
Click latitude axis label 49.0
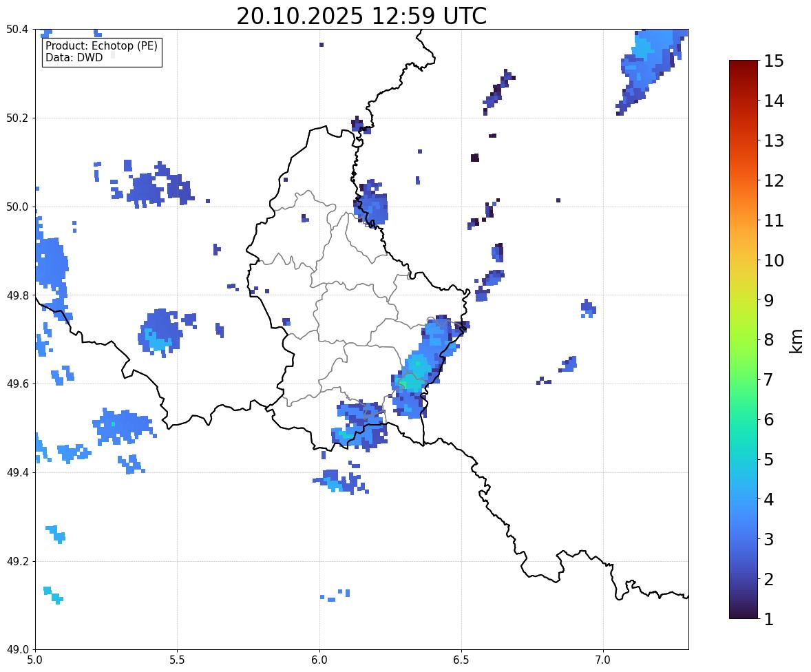17,650
